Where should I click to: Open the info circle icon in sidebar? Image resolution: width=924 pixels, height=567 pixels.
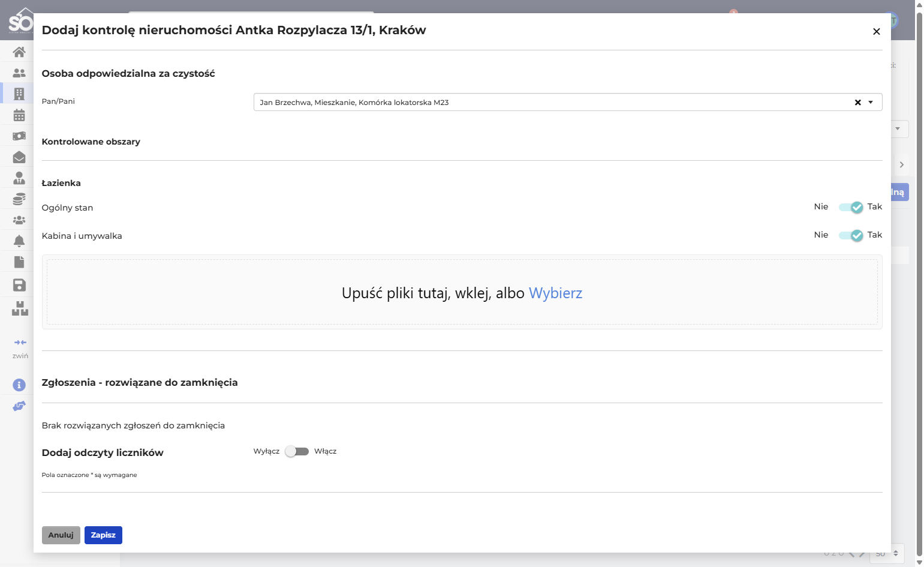[19, 385]
